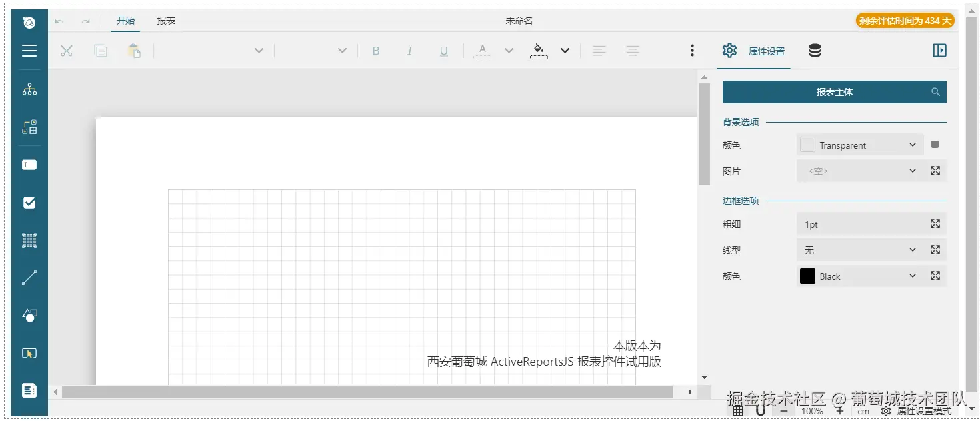Click the horizontal scrollbar right arrow
Image resolution: width=980 pixels, height=421 pixels.
690,392
